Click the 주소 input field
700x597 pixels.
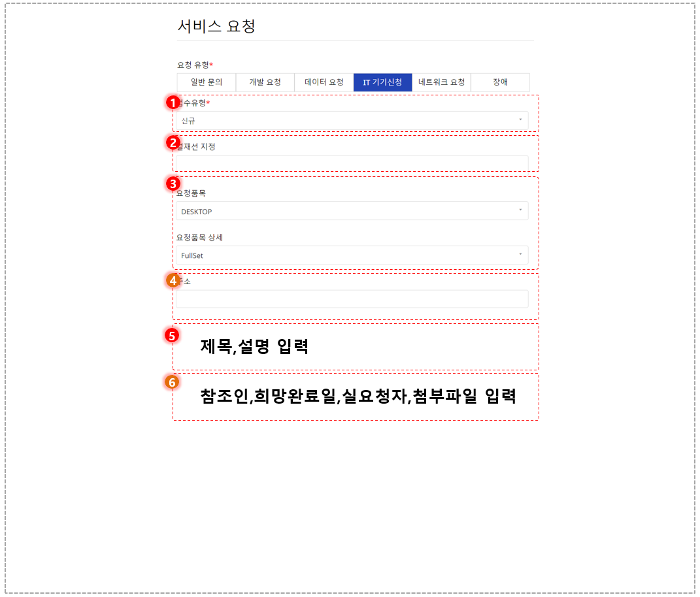pyautogui.click(x=352, y=299)
